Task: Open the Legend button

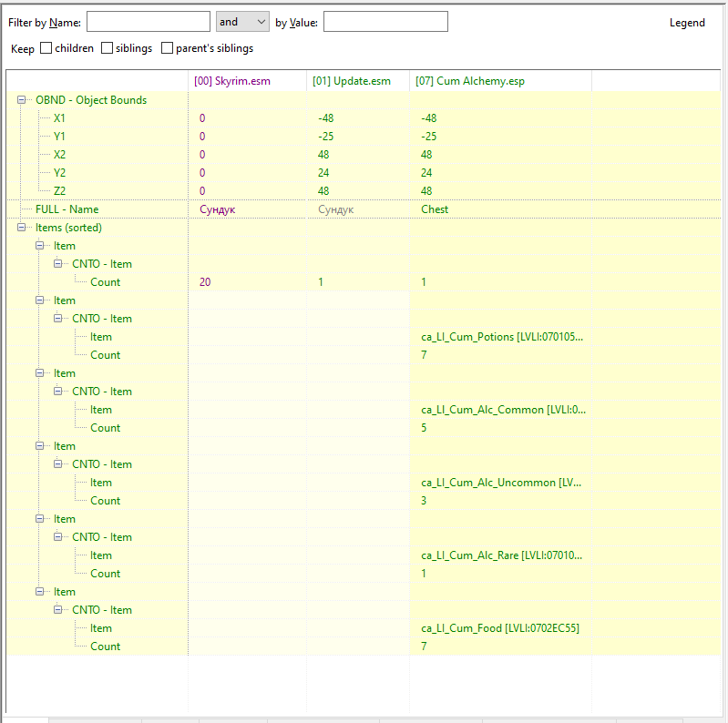Action: click(x=687, y=23)
